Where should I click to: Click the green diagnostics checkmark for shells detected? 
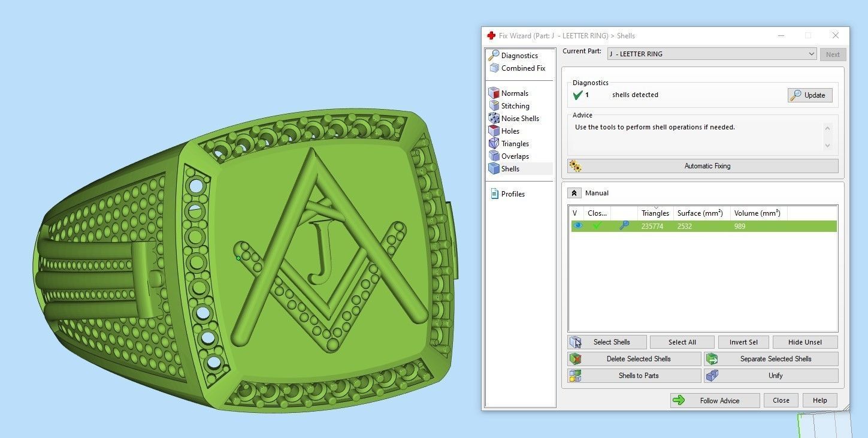point(578,95)
